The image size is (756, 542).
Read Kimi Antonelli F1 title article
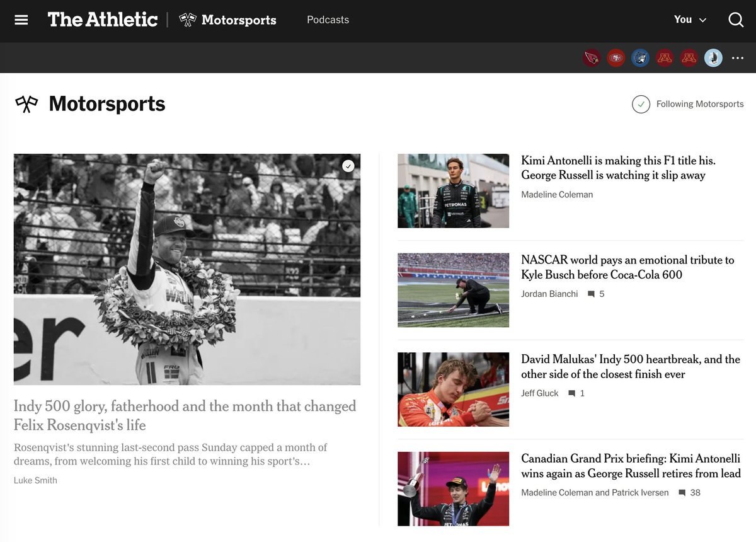coord(619,168)
